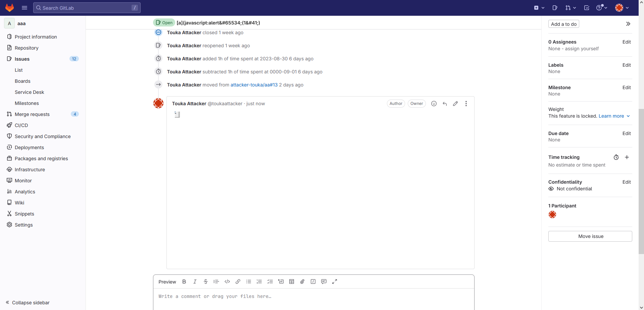644x310 pixels.
Task: Collapse the left sidebar
Action: [28, 302]
